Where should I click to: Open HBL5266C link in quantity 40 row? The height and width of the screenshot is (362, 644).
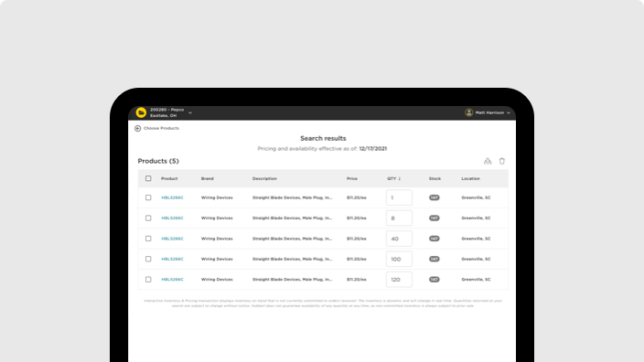click(173, 239)
